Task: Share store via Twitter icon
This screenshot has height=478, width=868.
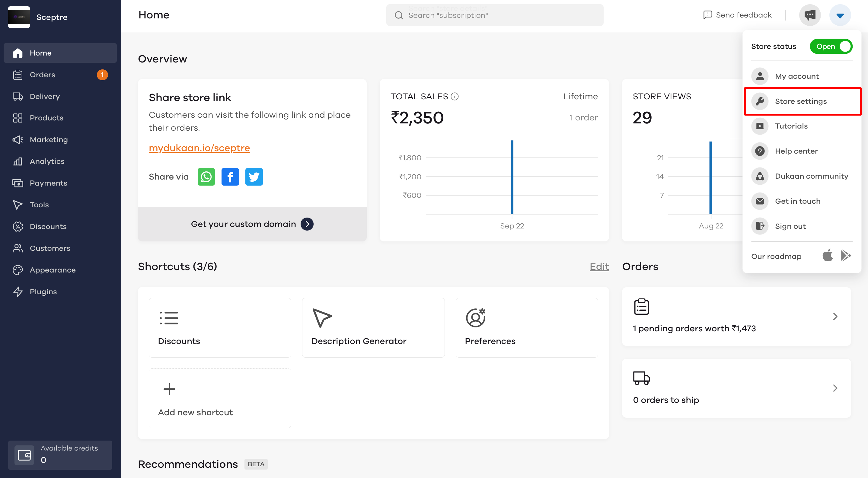Action: [x=254, y=177]
